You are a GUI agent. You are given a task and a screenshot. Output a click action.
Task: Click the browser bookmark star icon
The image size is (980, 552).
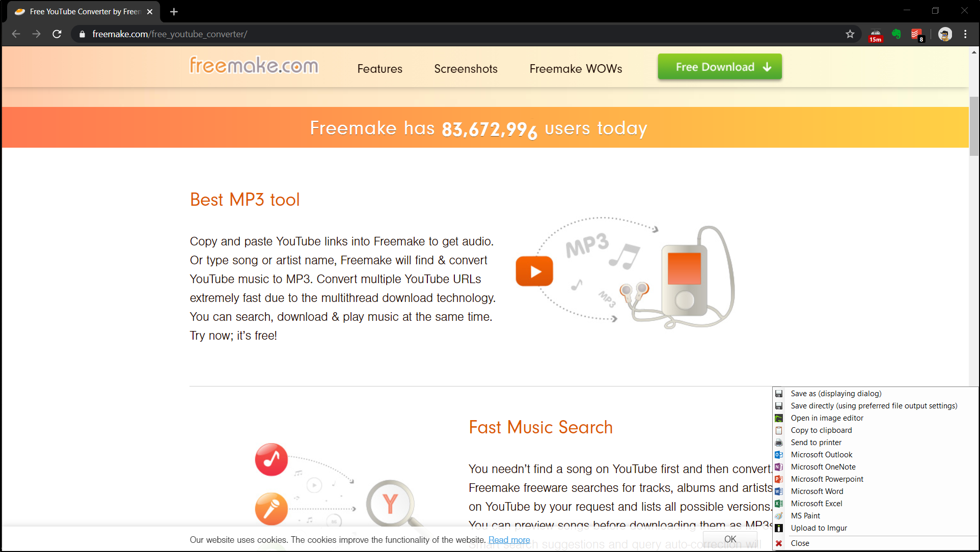850,34
